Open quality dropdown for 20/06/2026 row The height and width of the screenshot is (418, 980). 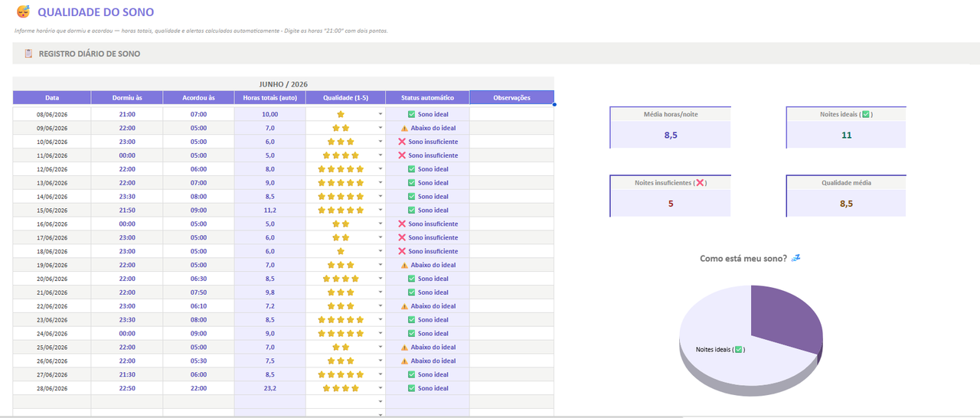pos(380,279)
